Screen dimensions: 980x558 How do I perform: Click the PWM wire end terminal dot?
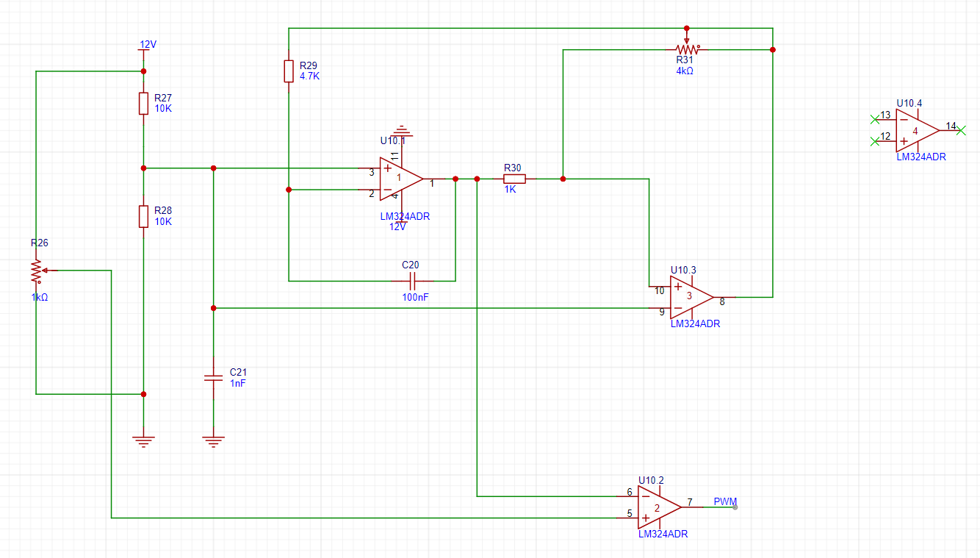point(735,507)
